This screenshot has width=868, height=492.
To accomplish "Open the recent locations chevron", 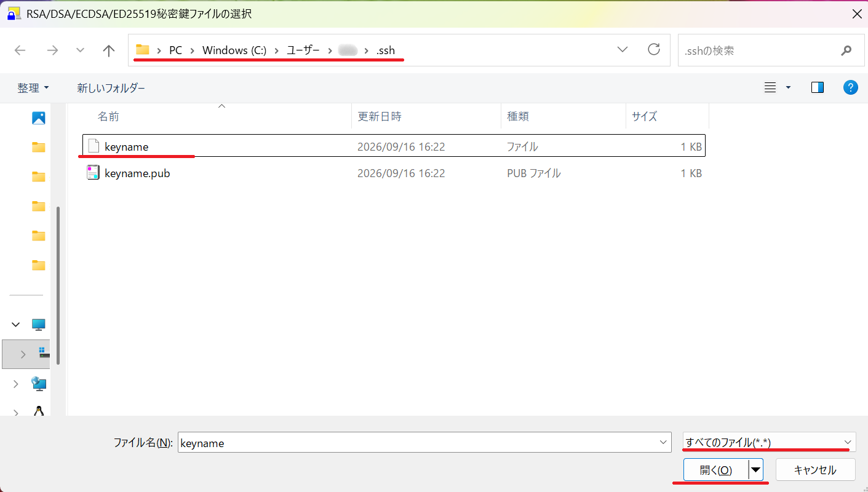I will pos(80,50).
